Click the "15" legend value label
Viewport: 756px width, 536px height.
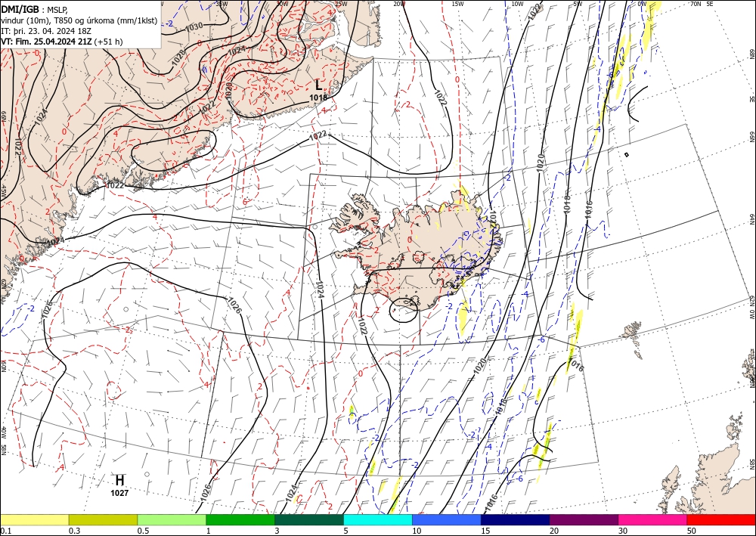485,531
